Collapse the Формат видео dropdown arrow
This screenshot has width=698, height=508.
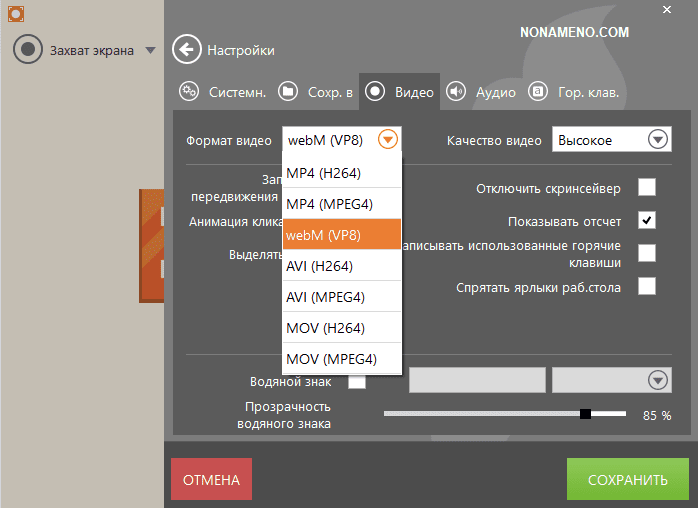click(x=388, y=140)
